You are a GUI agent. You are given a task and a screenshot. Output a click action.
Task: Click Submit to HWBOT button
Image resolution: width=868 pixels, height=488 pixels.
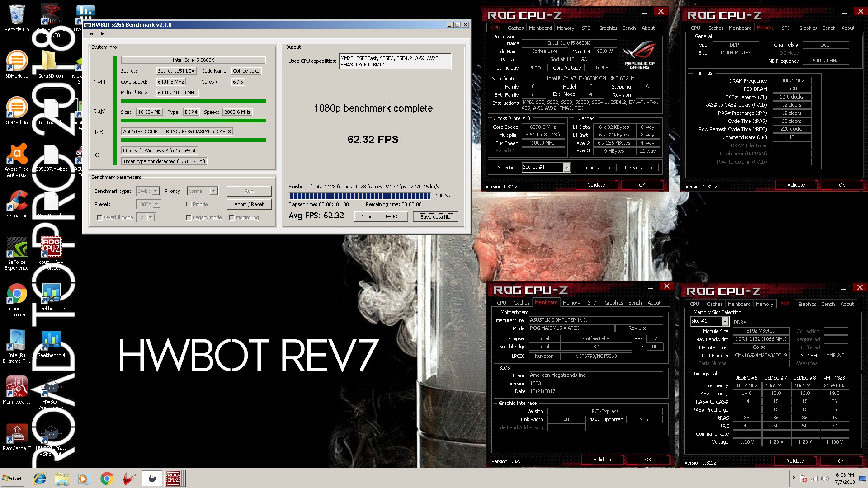point(381,216)
